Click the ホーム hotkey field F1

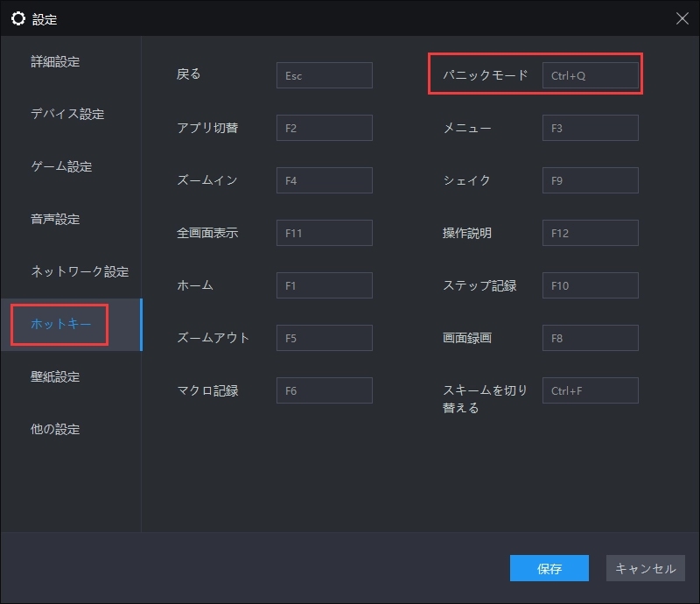tap(325, 285)
